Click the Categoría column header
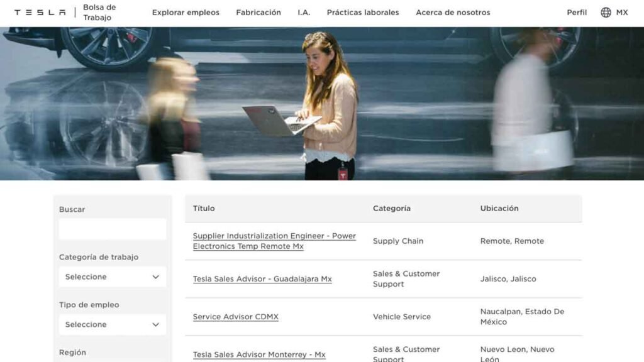644x362 pixels. point(392,209)
